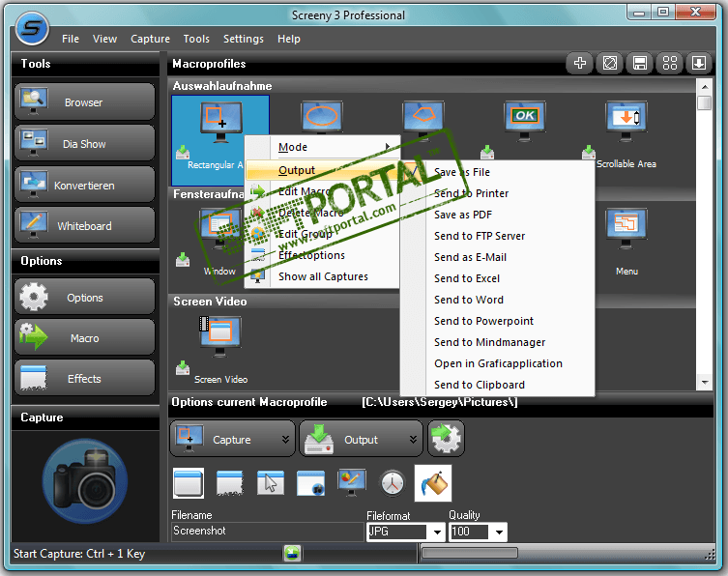Select the ellipse capture profile icon
The image size is (728, 576).
pos(322,118)
